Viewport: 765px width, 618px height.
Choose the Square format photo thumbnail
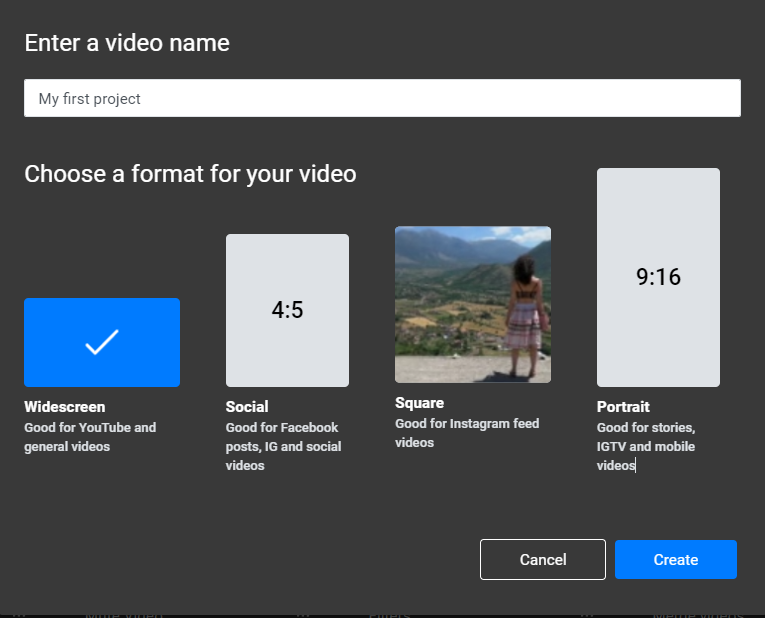[x=473, y=304]
